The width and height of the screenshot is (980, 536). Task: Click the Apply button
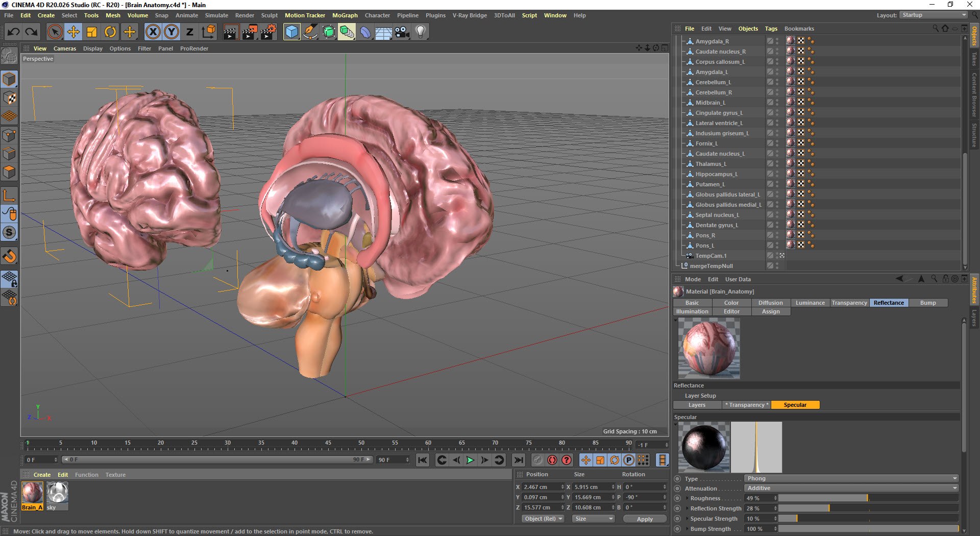coord(645,519)
